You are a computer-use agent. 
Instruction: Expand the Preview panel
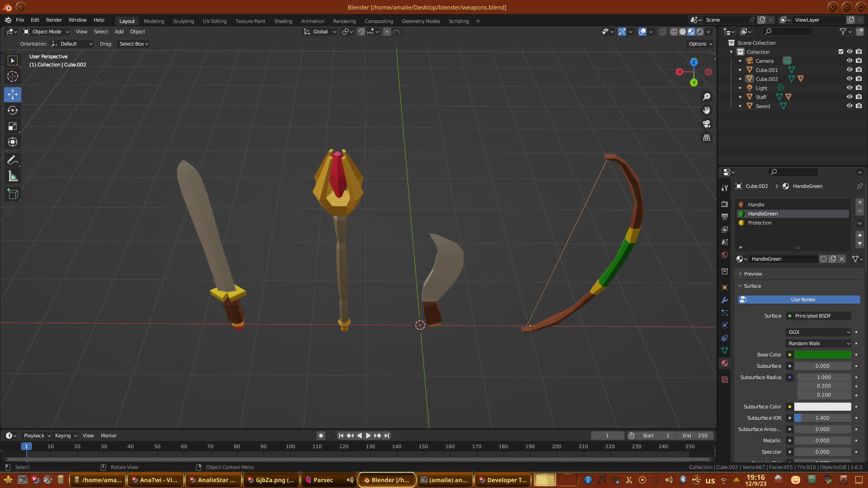pos(753,274)
